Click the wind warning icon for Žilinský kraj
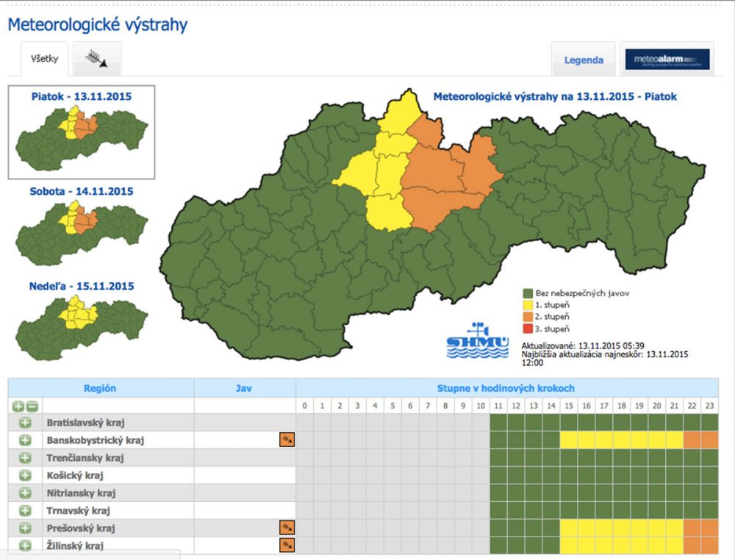The height and width of the screenshot is (560, 735). point(287,545)
